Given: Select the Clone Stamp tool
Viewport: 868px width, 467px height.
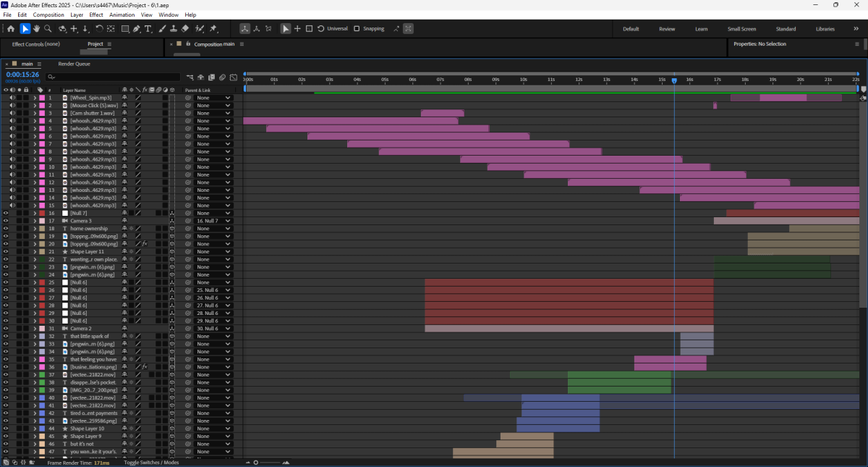Looking at the screenshot, I should click(173, 29).
